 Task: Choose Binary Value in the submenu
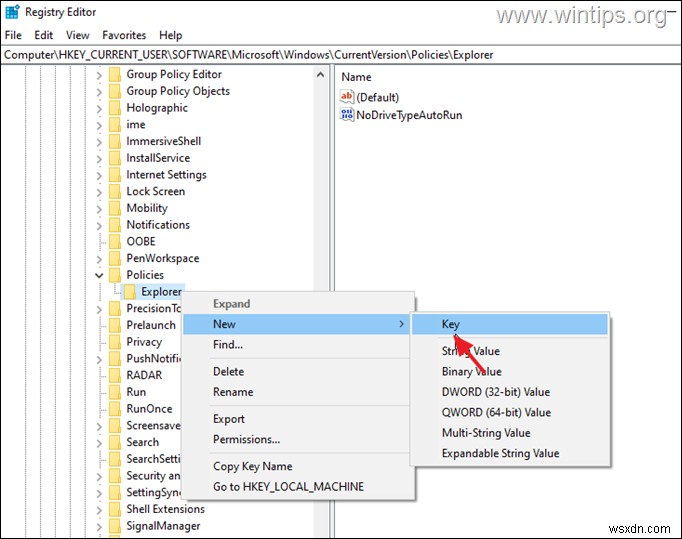(x=509, y=372)
